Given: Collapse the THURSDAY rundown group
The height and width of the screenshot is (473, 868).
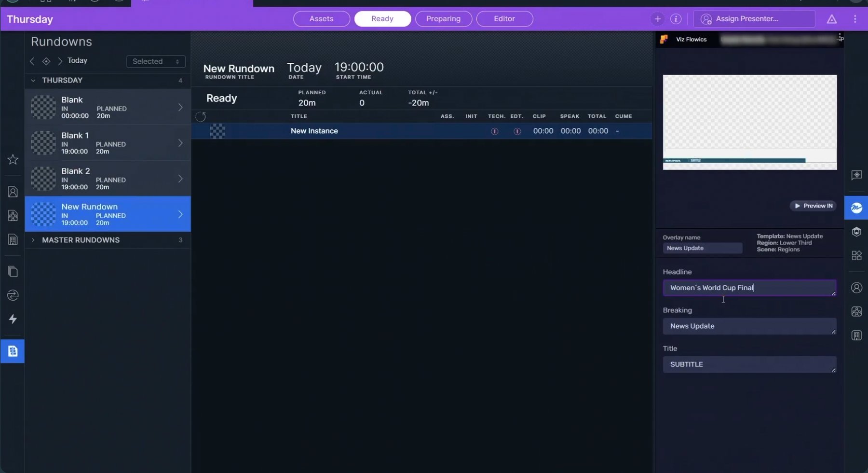Looking at the screenshot, I should pos(33,80).
